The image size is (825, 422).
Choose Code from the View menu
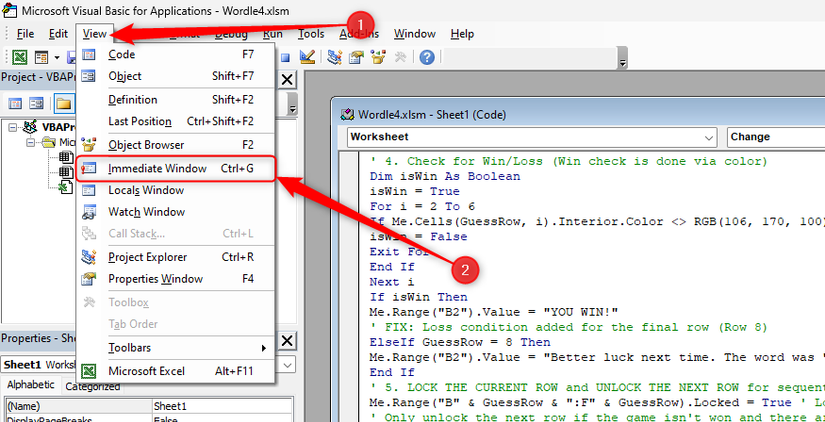pyautogui.click(x=175, y=54)
